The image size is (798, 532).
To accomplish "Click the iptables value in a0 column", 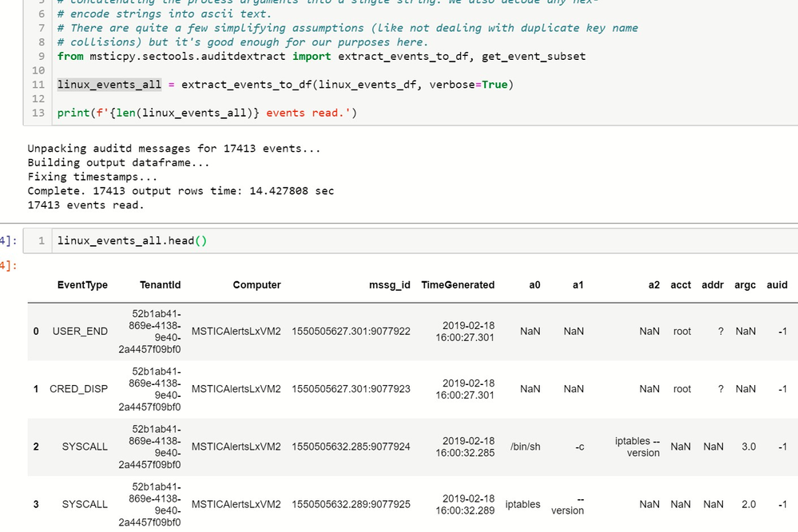I will click(x=522, y=505).
